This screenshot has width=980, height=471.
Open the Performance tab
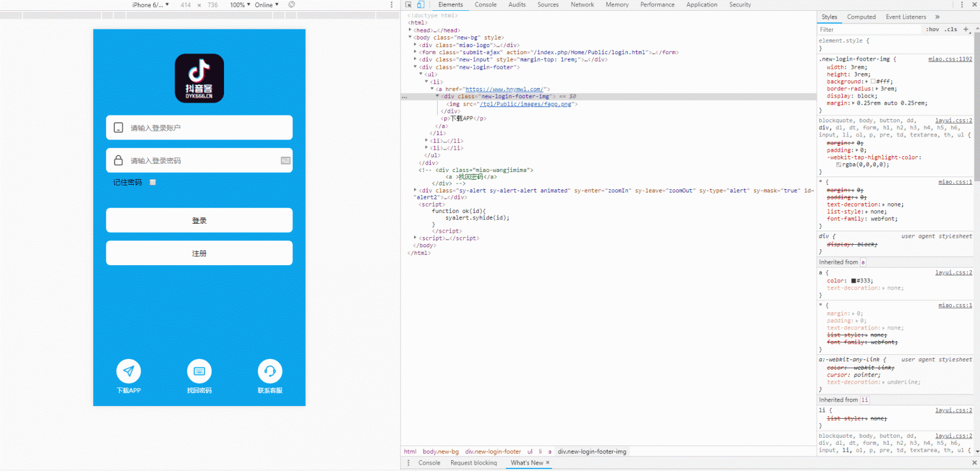[x=657, y=4]
